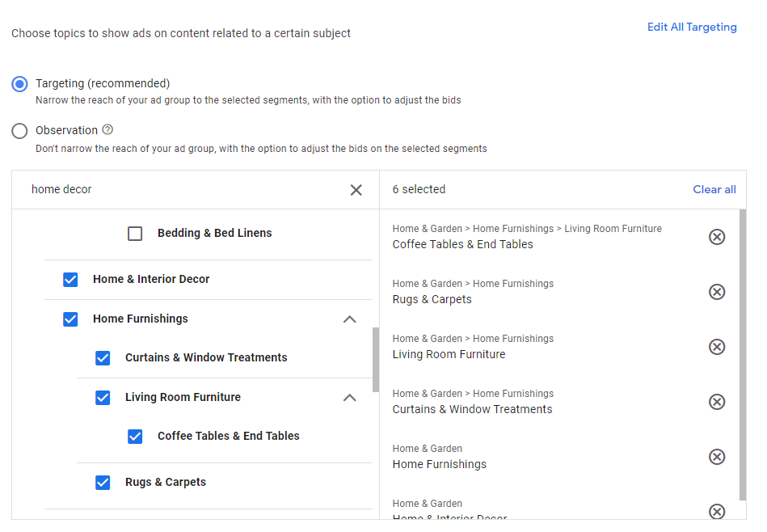
Task: Click Edit All Targeting link
Action: click(x=692, y=27)
